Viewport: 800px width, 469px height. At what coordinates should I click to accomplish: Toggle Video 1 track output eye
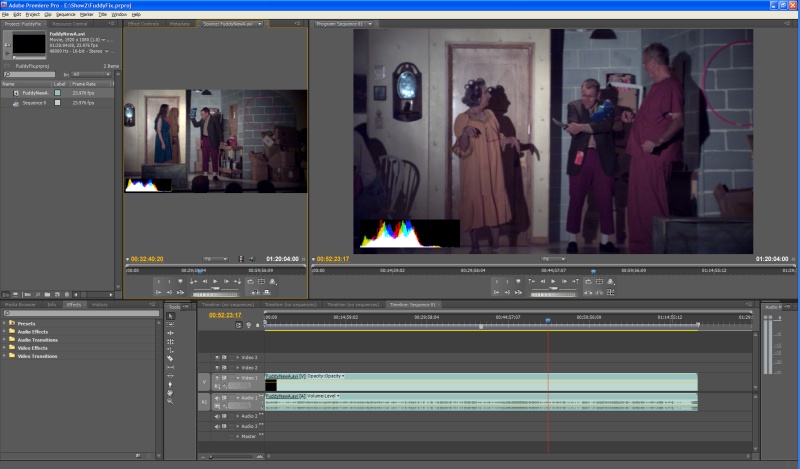[x=217, y=378]
